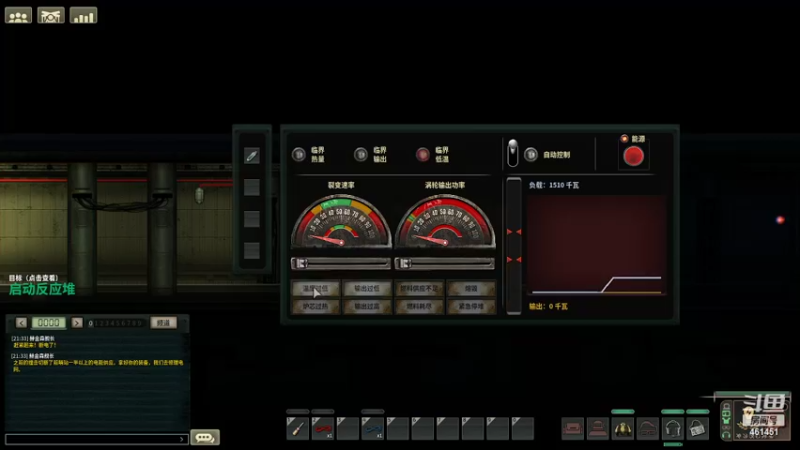Click next radio channel arrow
The image size is (800, 450).
[x=77, y=323]
